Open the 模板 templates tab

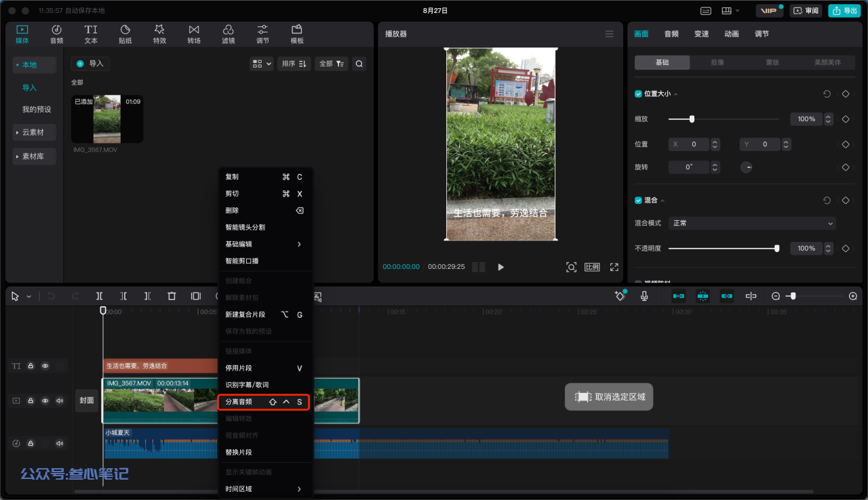[x=297, y=34]
